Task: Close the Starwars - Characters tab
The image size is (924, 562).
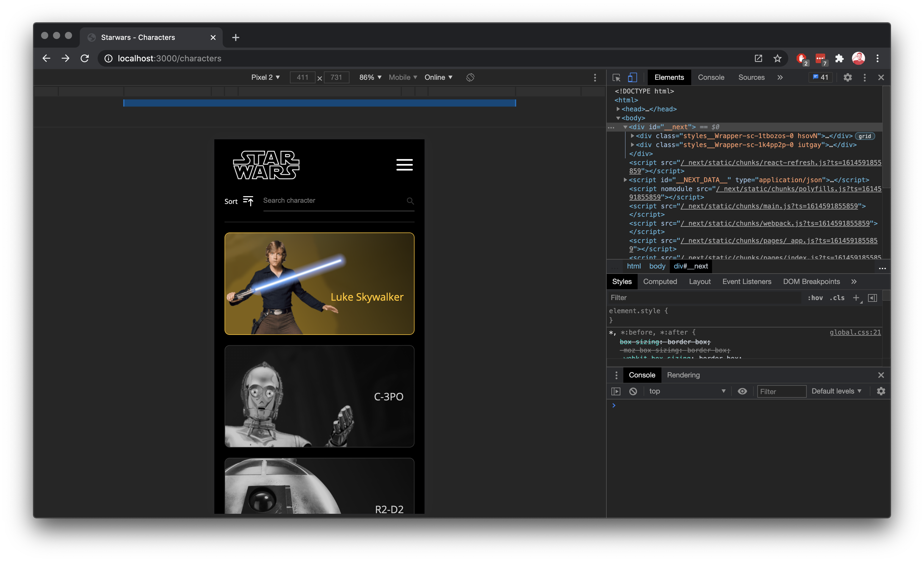Action: click(213, 38)
